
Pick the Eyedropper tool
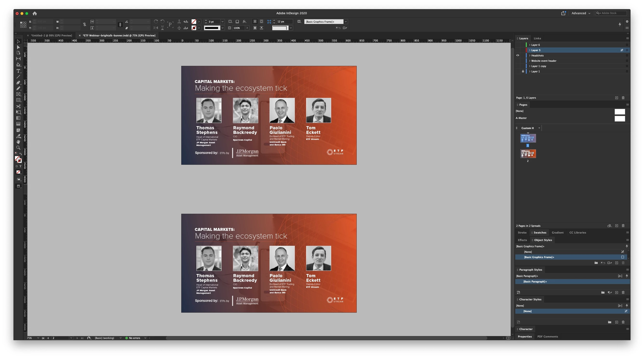pos(18,136)
